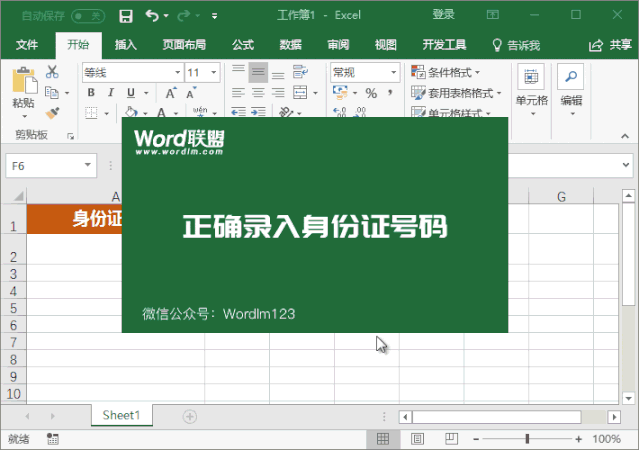Click the Format Painter brush icon
Screen dimensions: 639x450
point(52,113)
